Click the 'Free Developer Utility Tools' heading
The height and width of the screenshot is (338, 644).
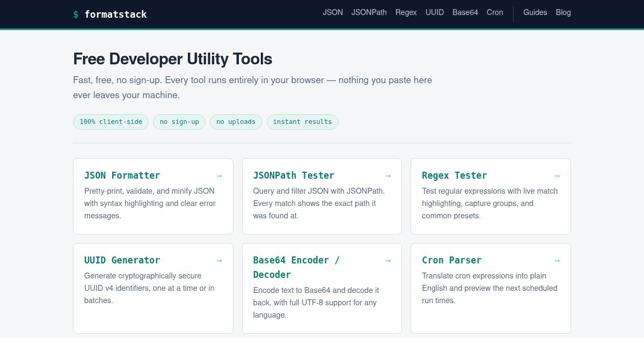[x=173, y=59]
